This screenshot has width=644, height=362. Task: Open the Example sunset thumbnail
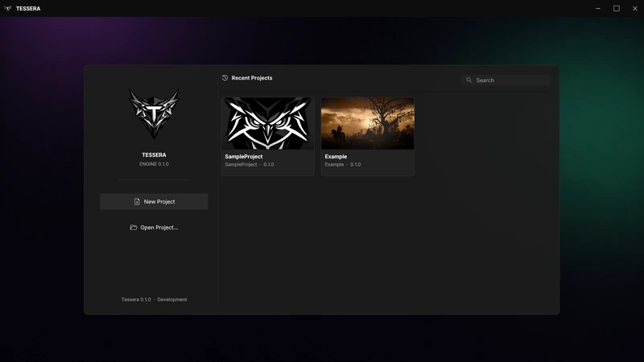368,123
